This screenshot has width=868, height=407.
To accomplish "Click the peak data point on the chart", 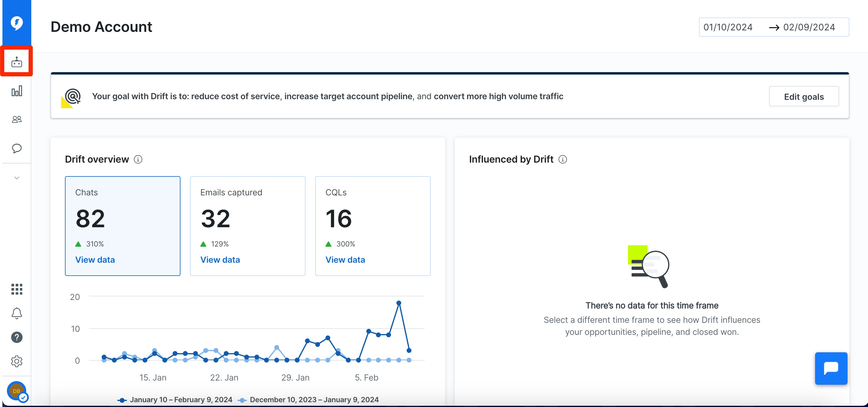I will pyautogui.click(x=399, y=303).
